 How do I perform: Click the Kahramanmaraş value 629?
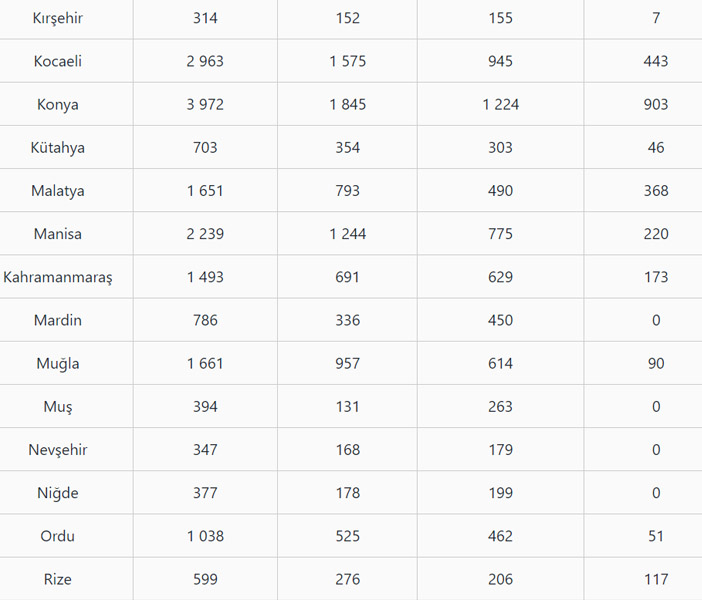click(x=500, y=277)
